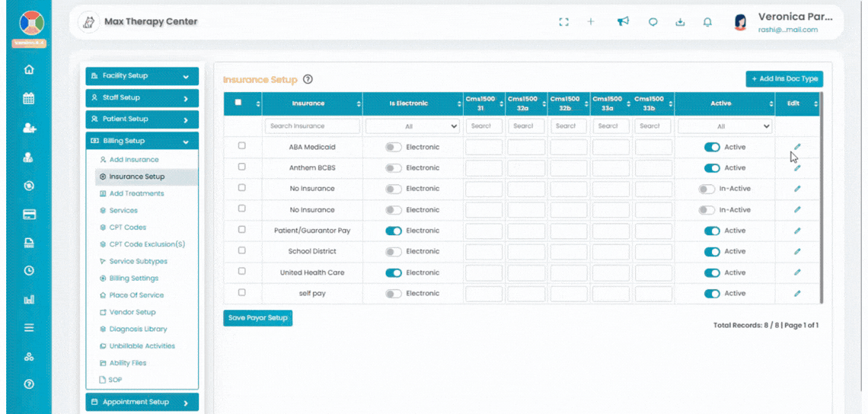Click the help icon next to Insurance Setup
The image size is (868, 414).
pos(308,79)
